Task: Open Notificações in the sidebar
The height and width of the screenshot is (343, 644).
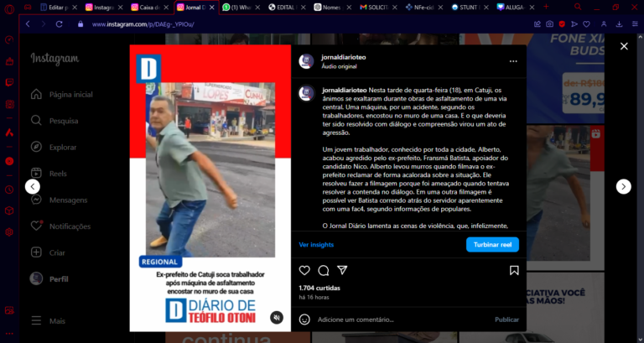Action: (x=69, y=226)
